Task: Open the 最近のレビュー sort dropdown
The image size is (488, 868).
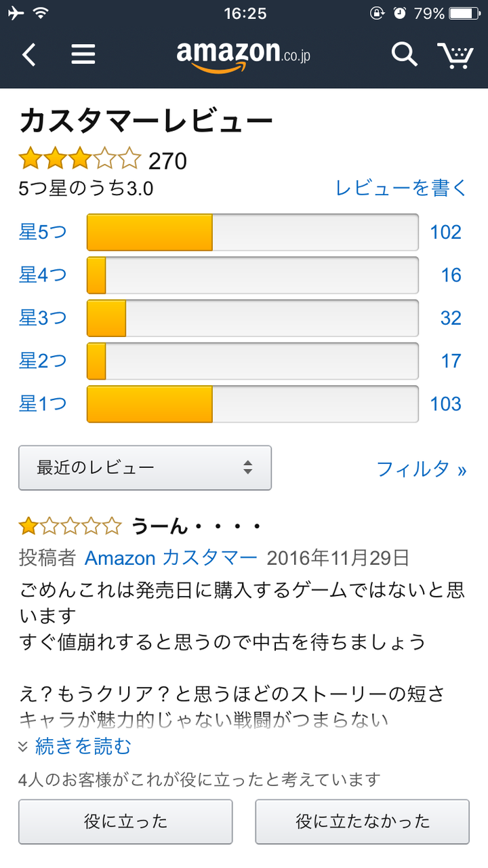Action: point(145,467)
